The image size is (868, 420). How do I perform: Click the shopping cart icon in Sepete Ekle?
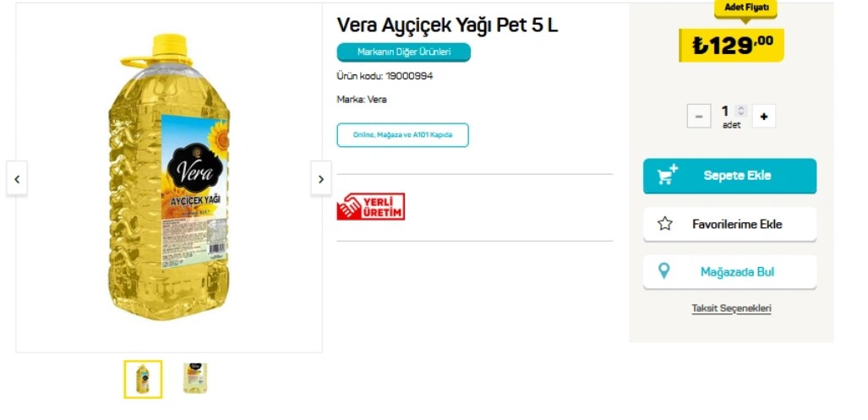coord(667,175)
